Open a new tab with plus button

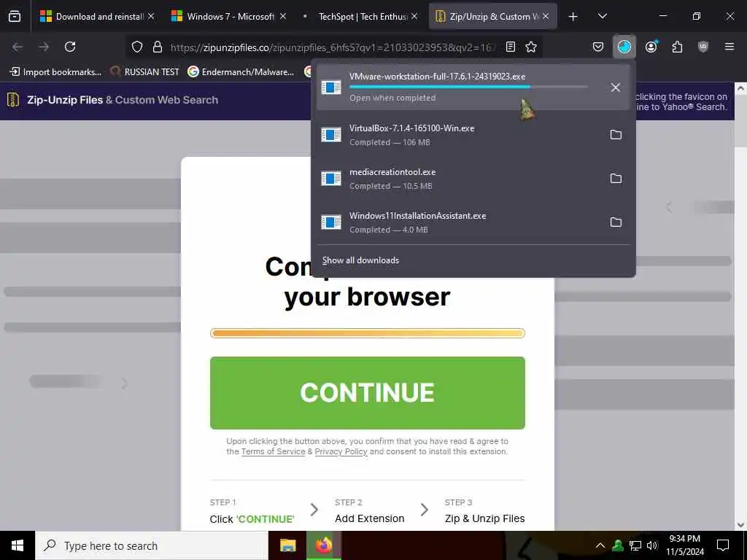tap(573, 17)
